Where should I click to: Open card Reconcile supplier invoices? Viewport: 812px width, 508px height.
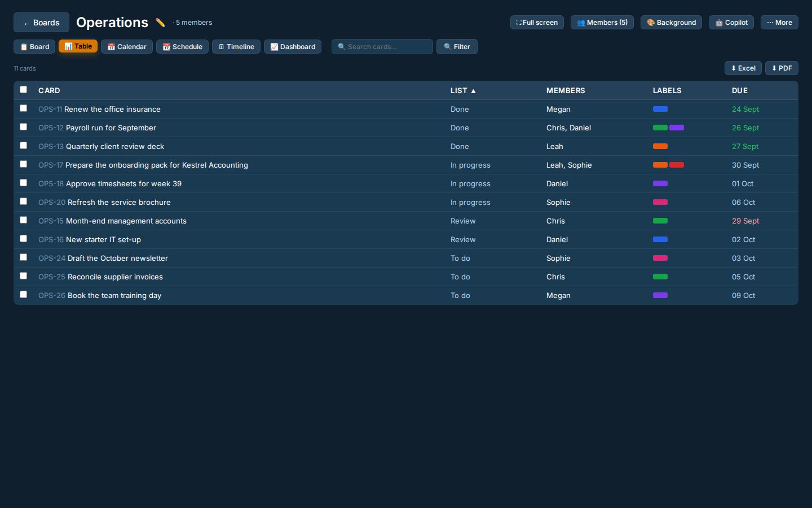(115, 277)
